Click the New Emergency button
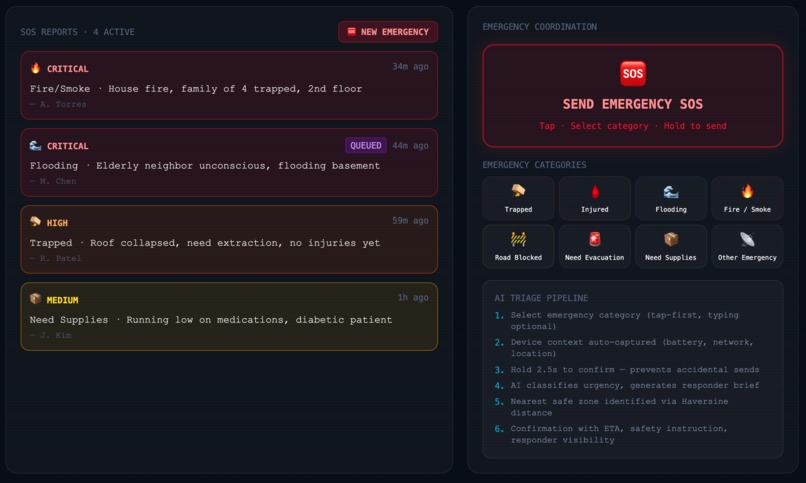806x483 pixels. [388, 32]
